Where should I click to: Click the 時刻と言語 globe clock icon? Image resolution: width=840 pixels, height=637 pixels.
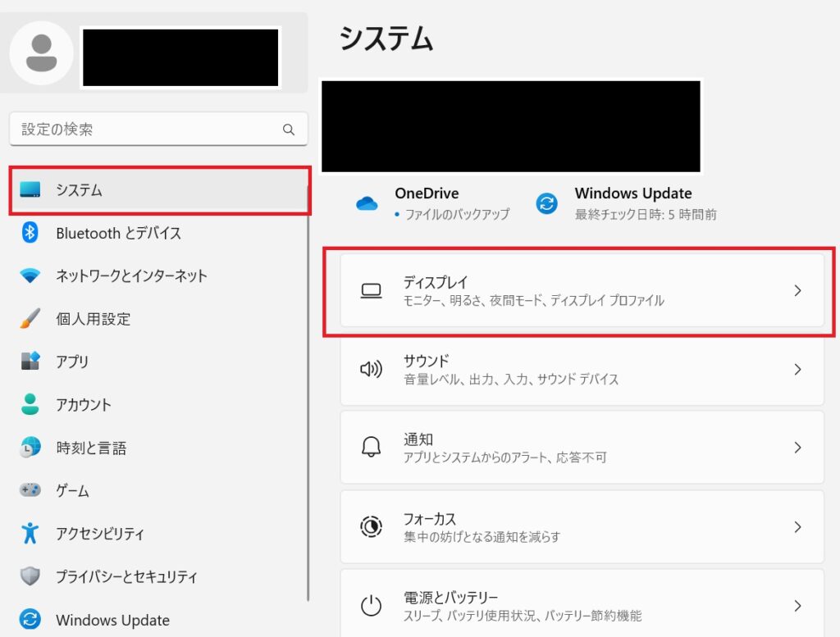click(x=30, y=447)
